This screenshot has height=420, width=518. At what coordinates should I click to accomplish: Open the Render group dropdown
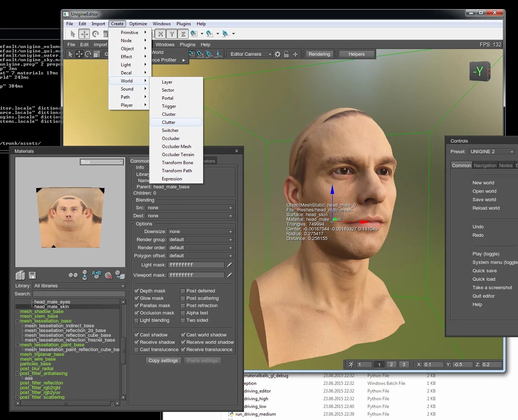point(200,240)
